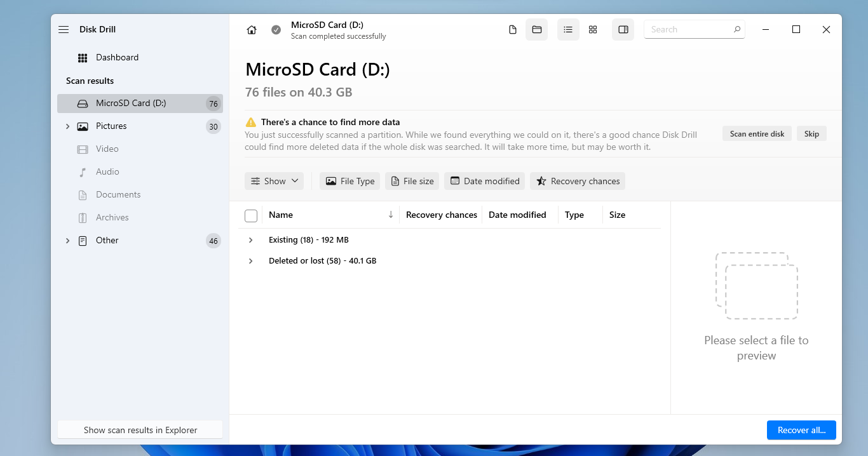
Task: Switch to file view icon in toolbar
Action: [513, 30]
